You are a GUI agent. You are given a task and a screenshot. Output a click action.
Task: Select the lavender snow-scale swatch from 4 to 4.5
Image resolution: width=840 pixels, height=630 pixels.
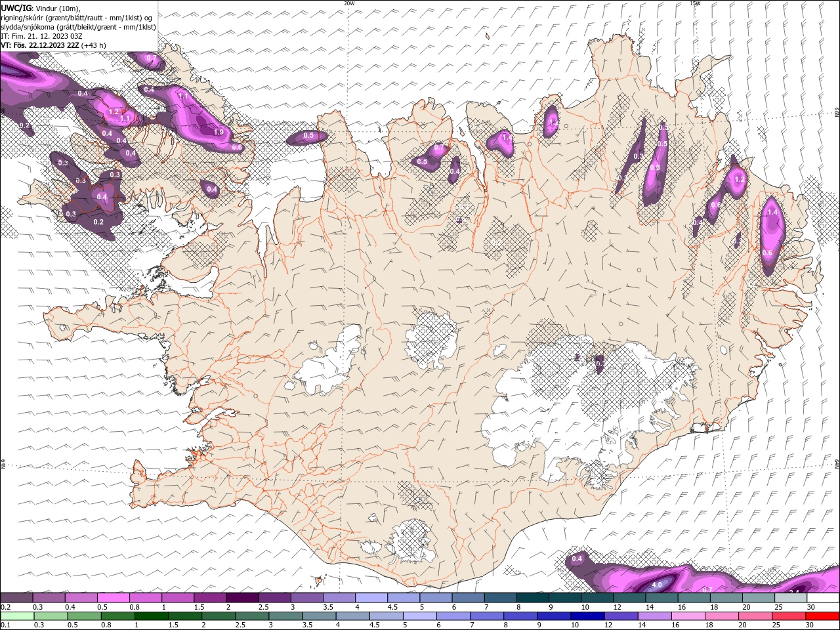coord(371,598)
